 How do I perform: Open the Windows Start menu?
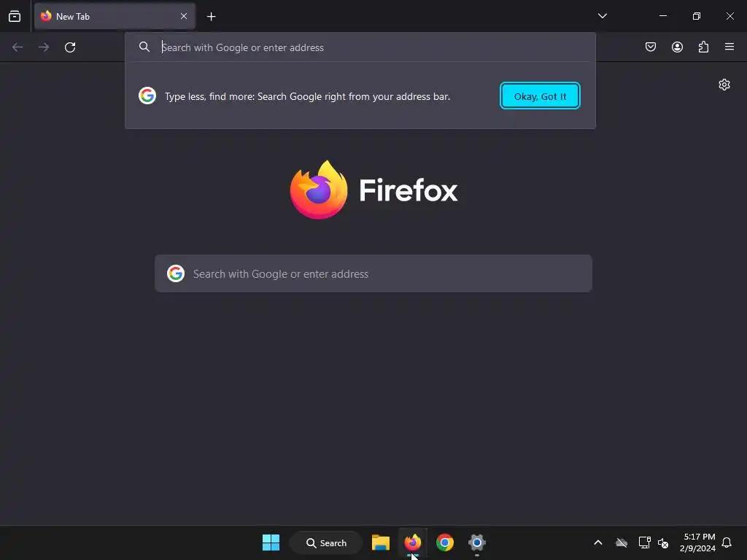pyautogui.click(x=271, y=542)
